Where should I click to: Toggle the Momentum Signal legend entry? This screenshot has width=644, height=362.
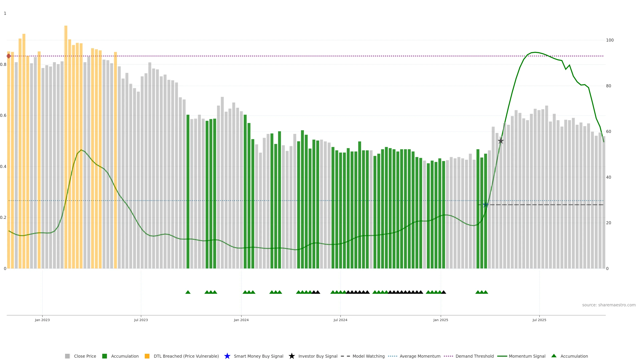[x=527, y=356]
